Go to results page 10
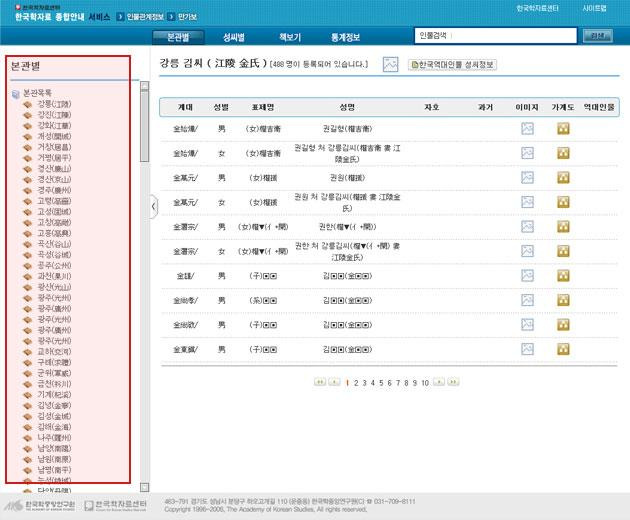The width and height of the screenshot is (630, 520). pyautogui.click(x=425, y=383)
